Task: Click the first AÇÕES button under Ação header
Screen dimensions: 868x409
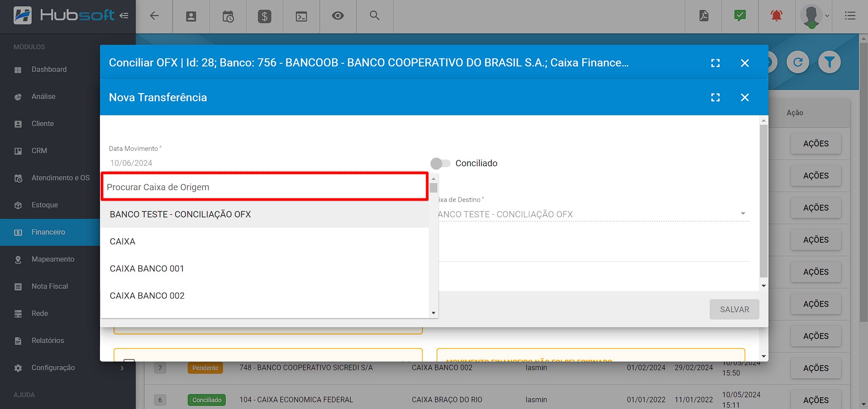Action: pyautogui.click(x=816, y=143)
